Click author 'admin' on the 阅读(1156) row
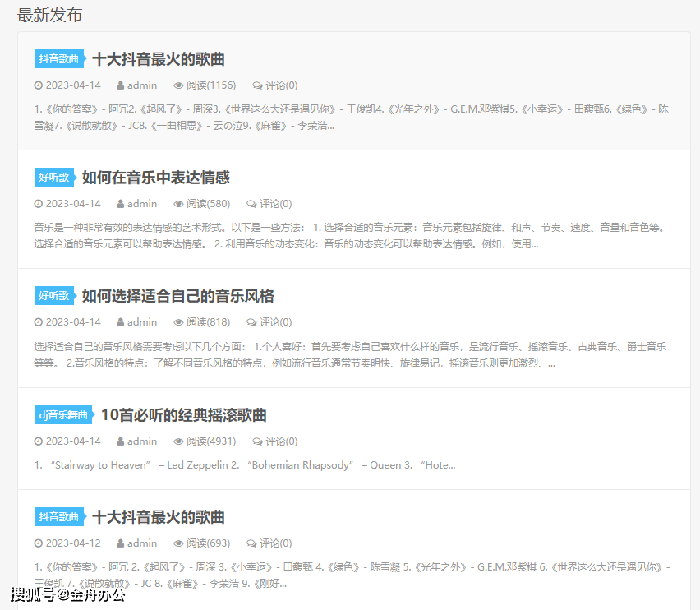 pos(142,85)
